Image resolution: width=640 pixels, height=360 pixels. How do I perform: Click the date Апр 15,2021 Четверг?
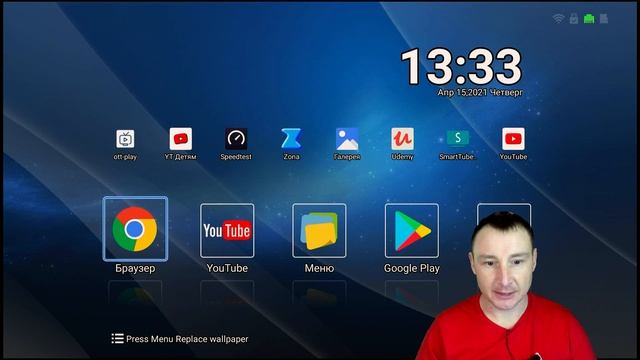(480, 93)
